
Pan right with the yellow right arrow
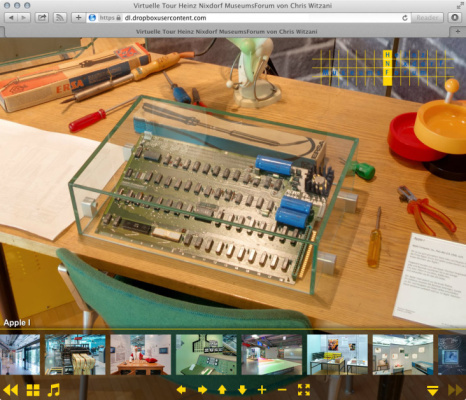202,390
